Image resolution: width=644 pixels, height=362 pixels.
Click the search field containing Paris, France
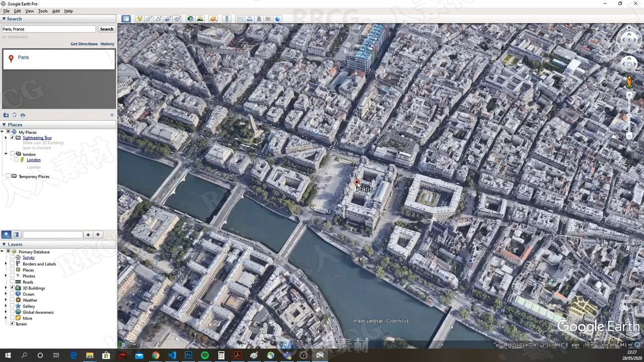49,29
